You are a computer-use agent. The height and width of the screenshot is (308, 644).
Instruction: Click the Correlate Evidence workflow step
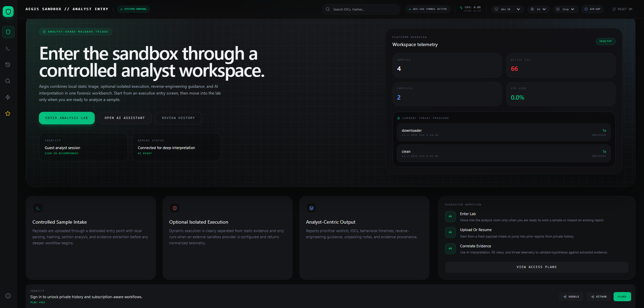(x=537, y=249)
